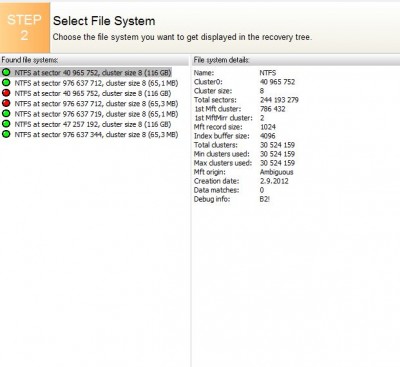Image resolution: width=400 pixels, height=367 pixels.
Task: Select green NTFS 65,1 MB at sector 976 637 712
Action: click(96, 83)
